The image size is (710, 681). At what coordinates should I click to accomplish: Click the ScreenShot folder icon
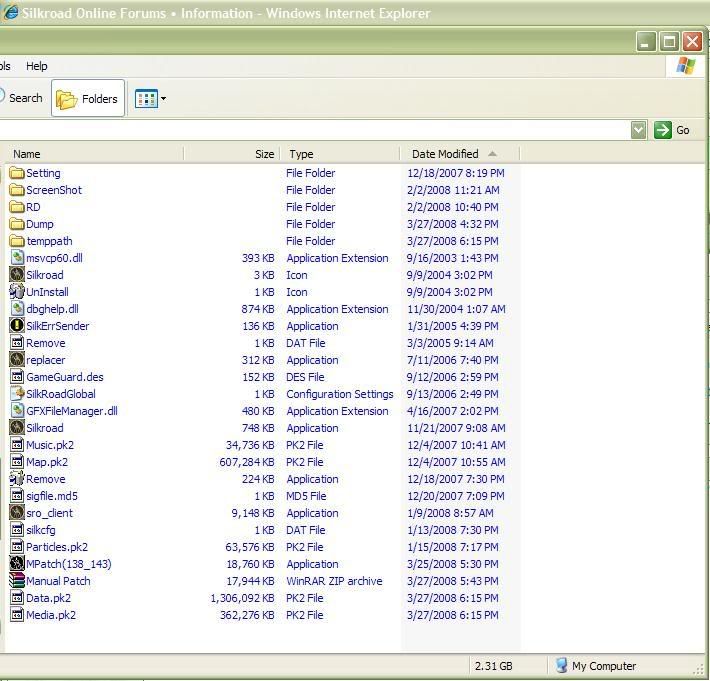coord(17,190)
